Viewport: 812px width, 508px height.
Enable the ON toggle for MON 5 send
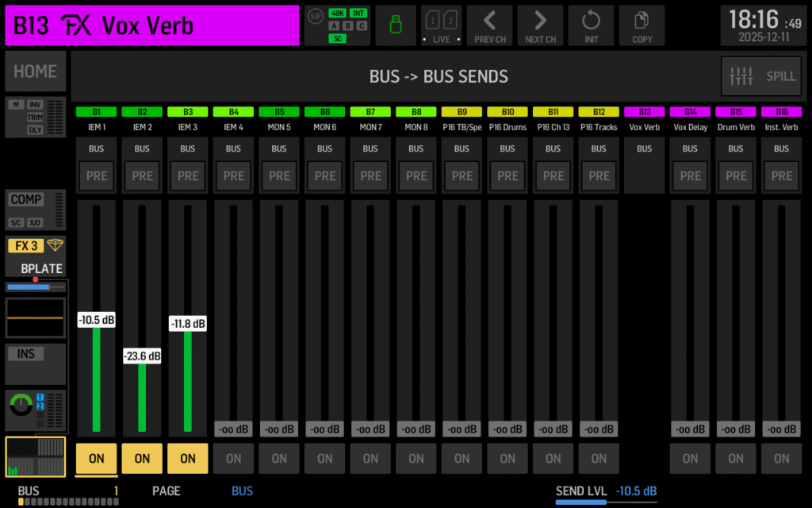279,458
